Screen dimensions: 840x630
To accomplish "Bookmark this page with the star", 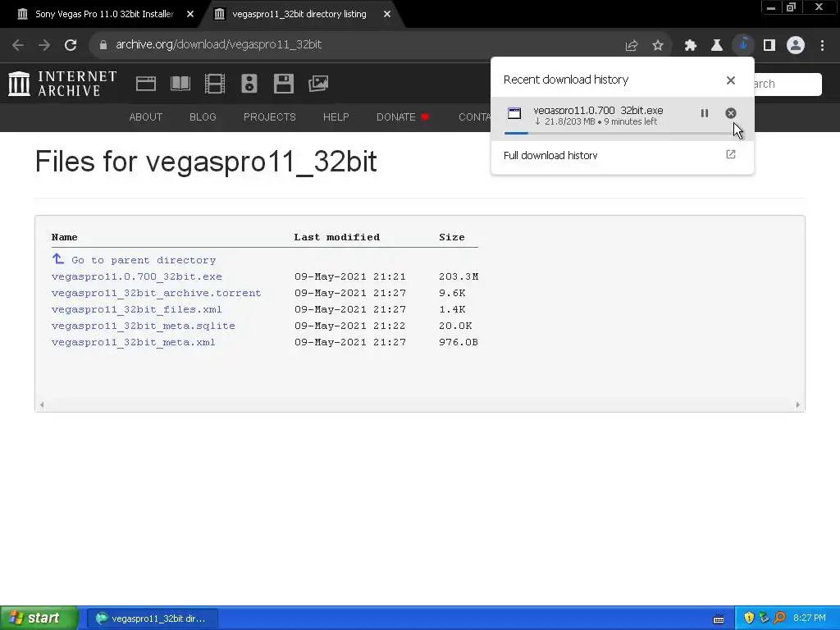I will [658, 46].
